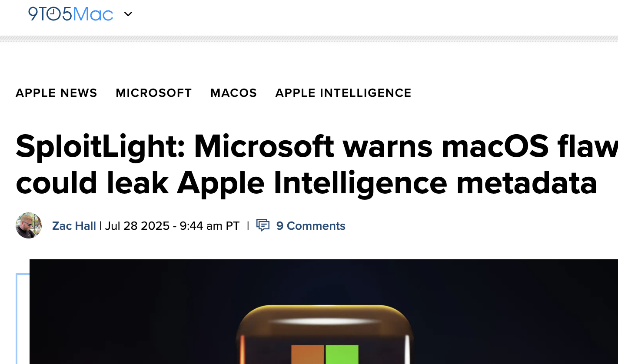The width and height of the screenshot is (618, 364).
Task: Click the comments speech bubble icon
Action: coord(263,225)
